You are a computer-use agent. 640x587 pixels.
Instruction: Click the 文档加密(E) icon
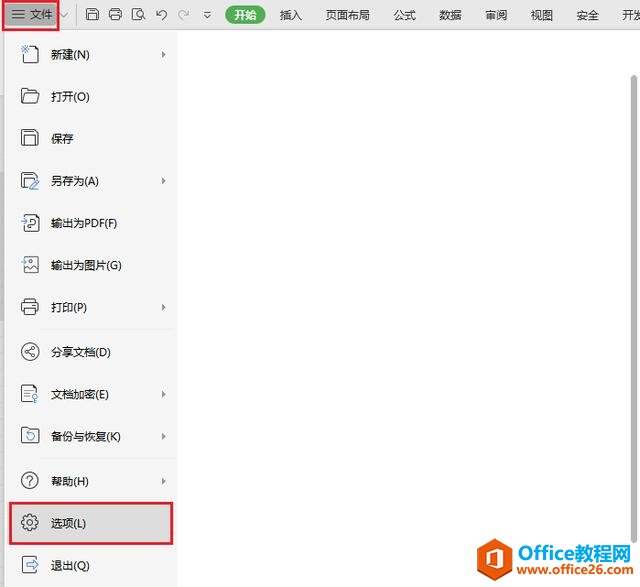[30, 394]
